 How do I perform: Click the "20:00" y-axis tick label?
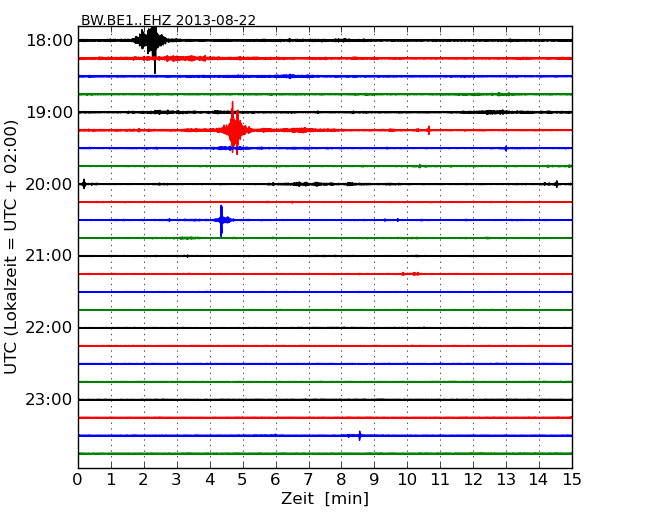point(49,184)
